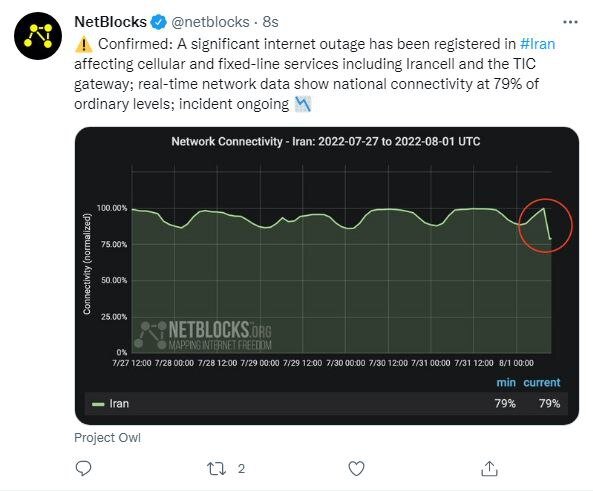The image size is (593, 491).
Task: Click the red circled drop on chart
Action: (x=545, y=225)
